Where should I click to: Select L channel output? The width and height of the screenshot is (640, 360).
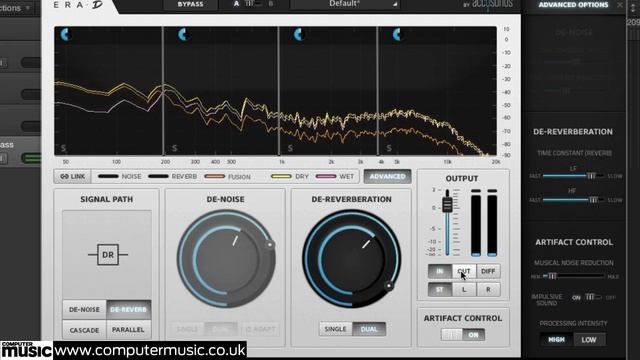(464, 290)
